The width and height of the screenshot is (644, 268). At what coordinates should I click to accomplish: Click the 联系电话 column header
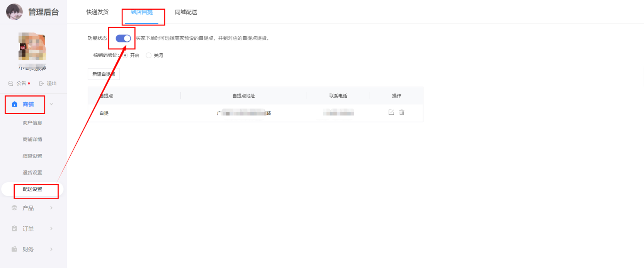tap(338, 96)
